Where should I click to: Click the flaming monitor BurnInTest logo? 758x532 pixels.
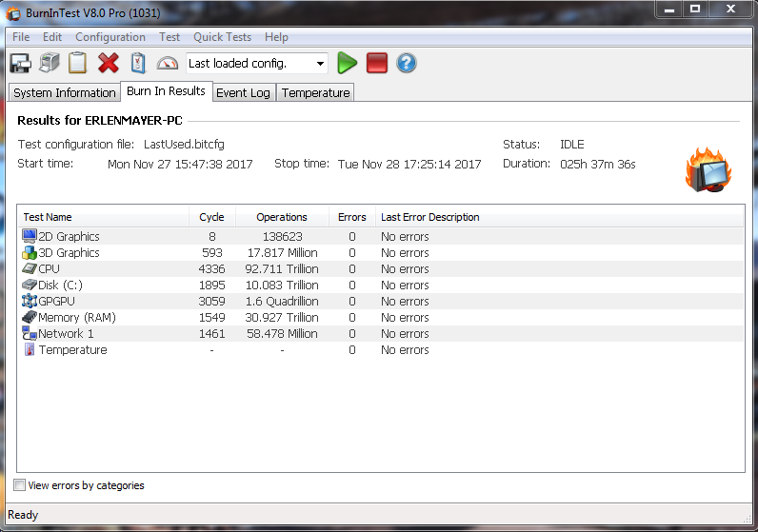(708, 170)
